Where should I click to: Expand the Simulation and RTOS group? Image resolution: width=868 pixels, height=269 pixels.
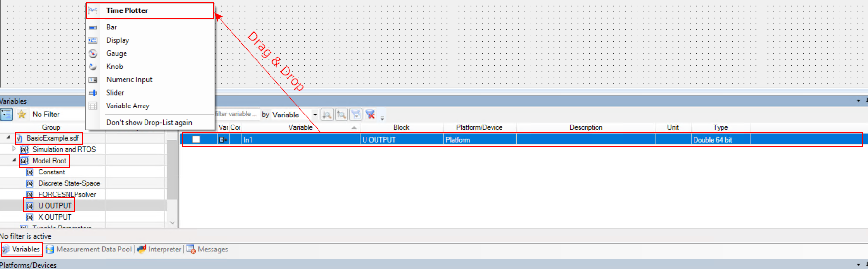pos(14,149)
